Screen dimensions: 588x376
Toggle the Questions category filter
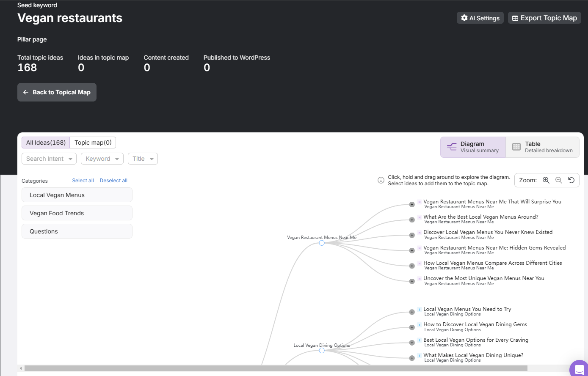77,231
